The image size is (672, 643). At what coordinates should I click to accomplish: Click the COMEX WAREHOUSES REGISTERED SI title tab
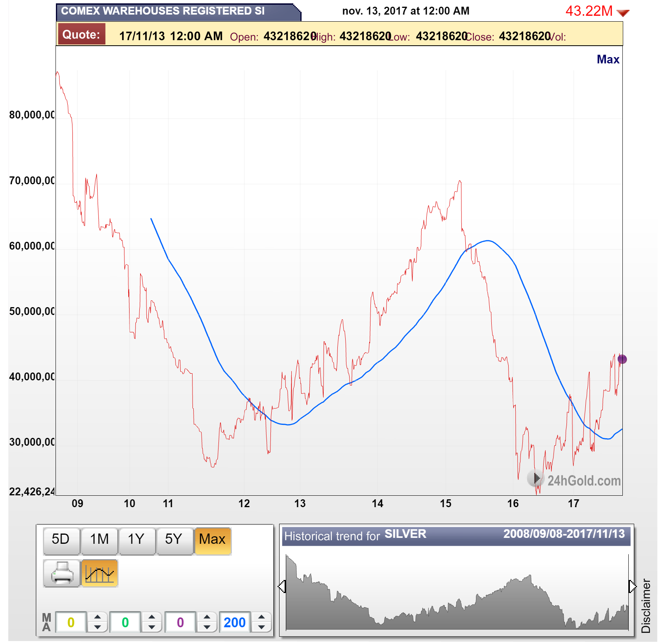point(179,12)
